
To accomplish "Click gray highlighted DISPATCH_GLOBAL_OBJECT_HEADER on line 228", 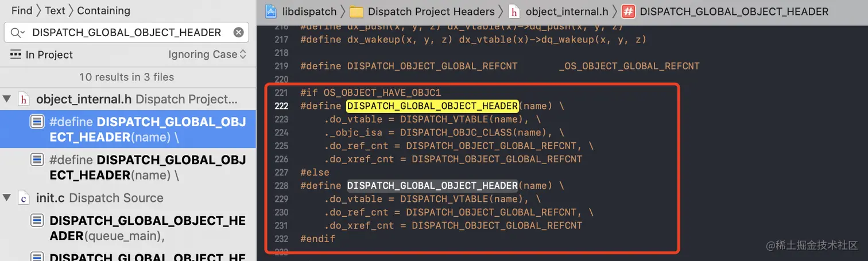I will (x=432, y=186).
